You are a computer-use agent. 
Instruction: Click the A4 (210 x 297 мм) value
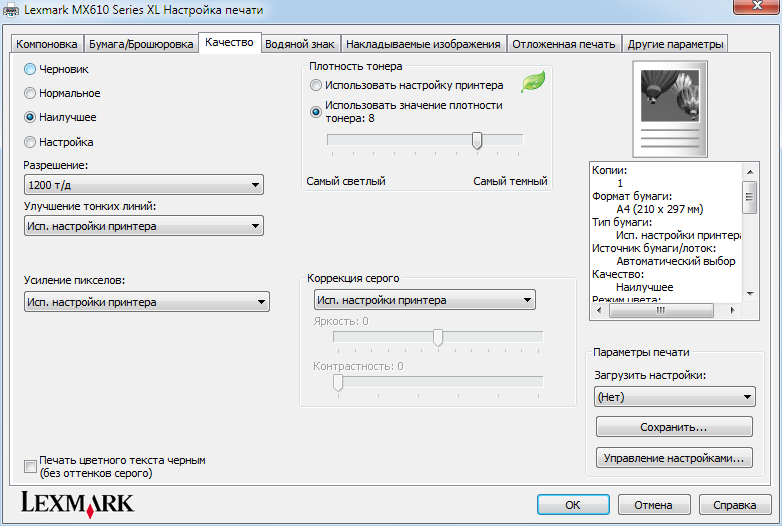(660, 209)
